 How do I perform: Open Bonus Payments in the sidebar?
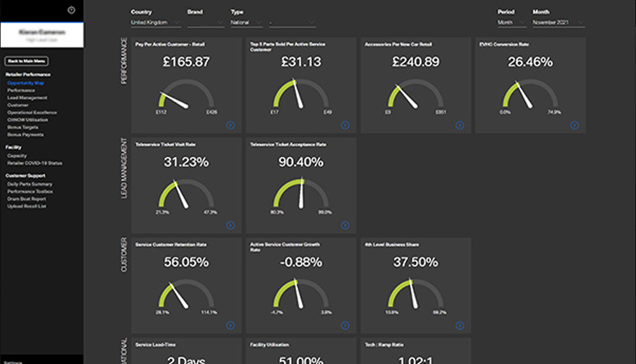[x=25, y=135]
